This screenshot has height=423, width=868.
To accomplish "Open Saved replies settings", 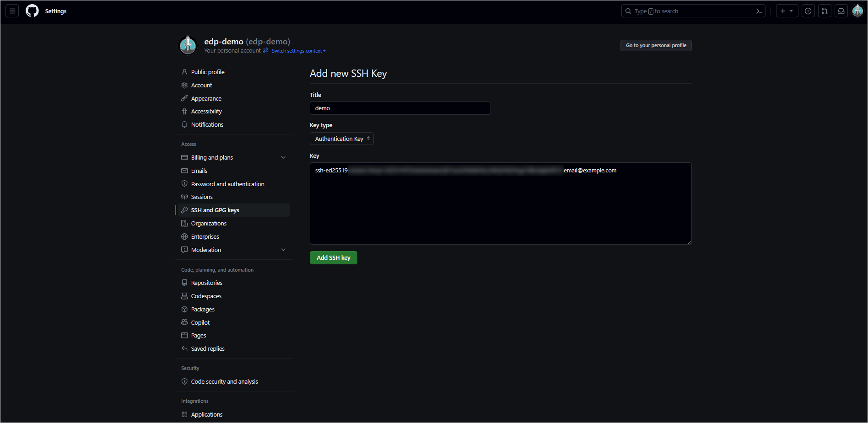I will [x=208, y=348].
